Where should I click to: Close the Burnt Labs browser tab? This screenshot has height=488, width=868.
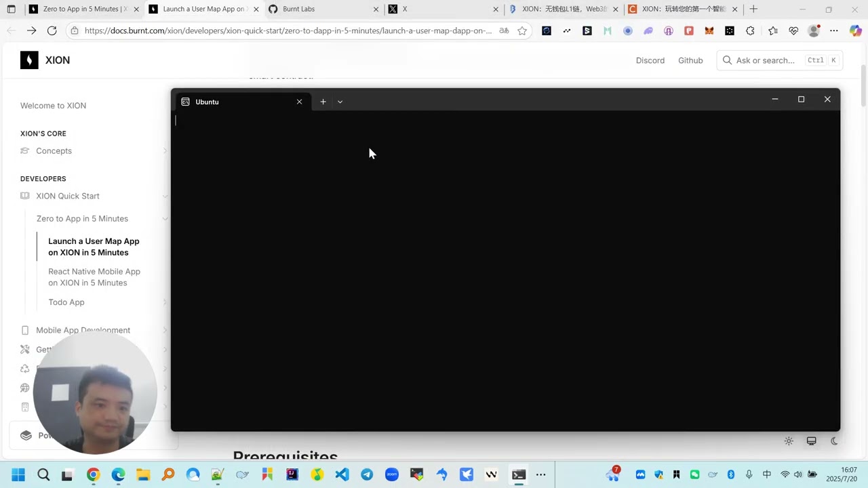pyautogui.click(x=376, y=9)
